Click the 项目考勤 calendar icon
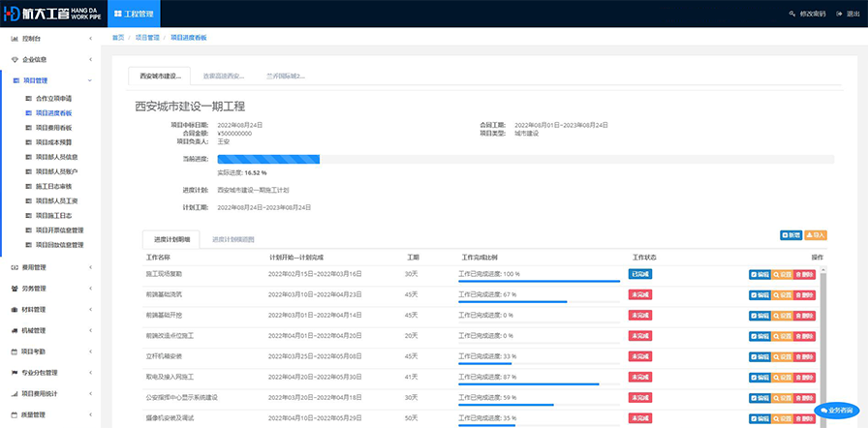Viewport: 868px width, 428px height. pos(14,352)
